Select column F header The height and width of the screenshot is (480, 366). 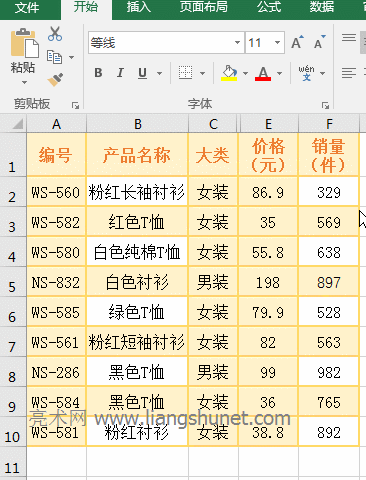pyautogui.click(x=329, y=124)
